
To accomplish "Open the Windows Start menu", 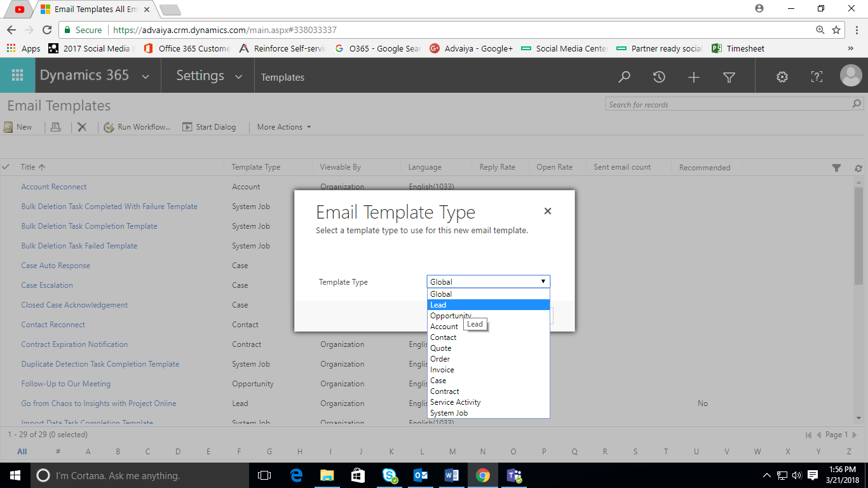I will 15,475.
